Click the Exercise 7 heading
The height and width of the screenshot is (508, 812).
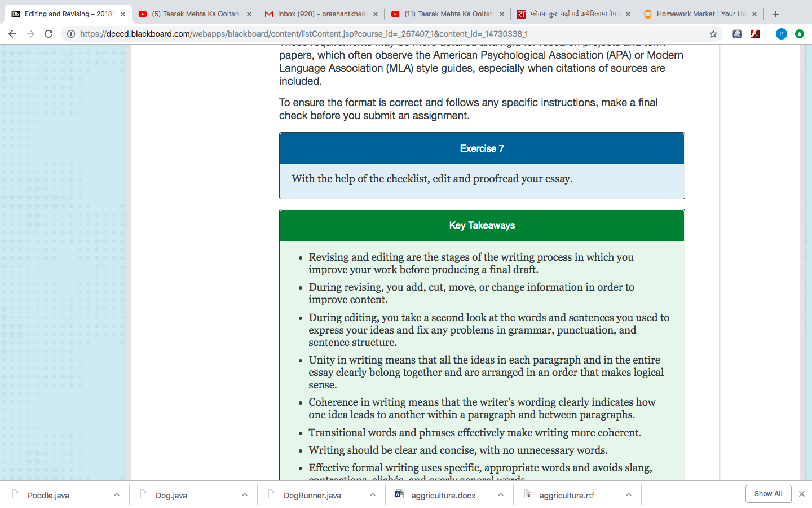click(482, 148)
